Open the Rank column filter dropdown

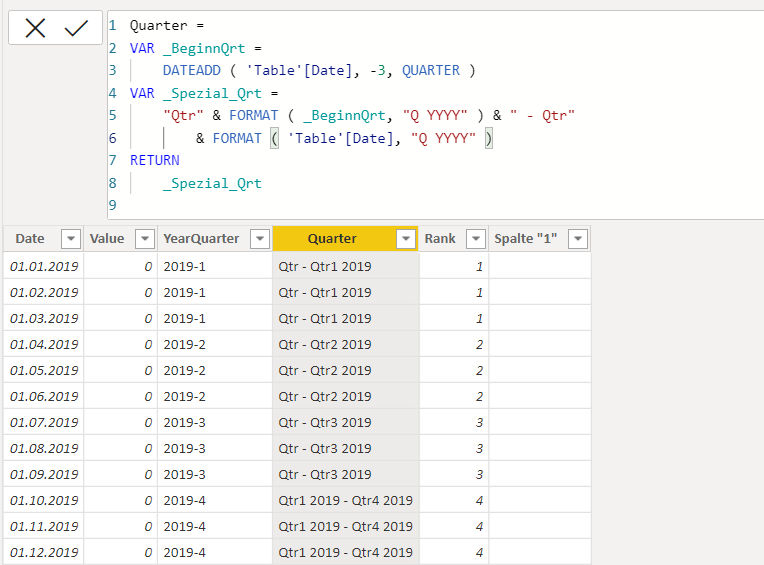476,239
